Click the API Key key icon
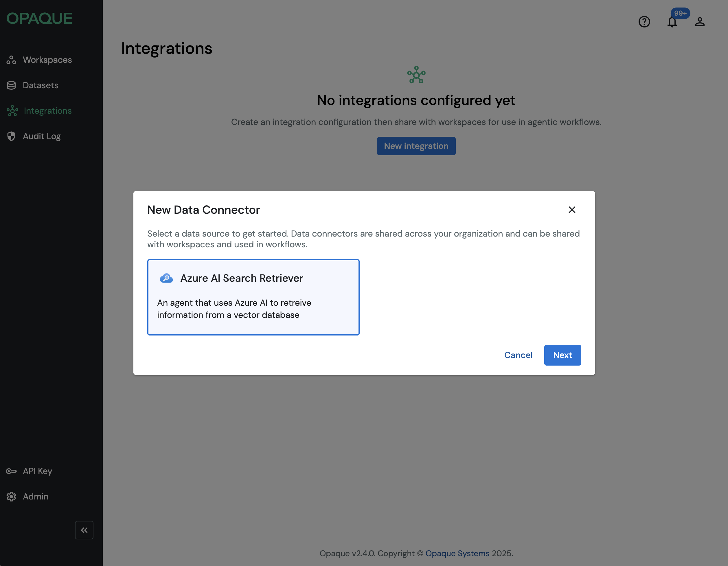 [11, 471]
